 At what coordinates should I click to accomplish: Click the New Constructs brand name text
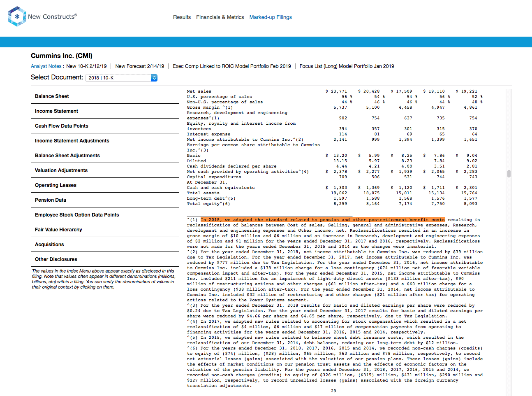tap(52, 17)
